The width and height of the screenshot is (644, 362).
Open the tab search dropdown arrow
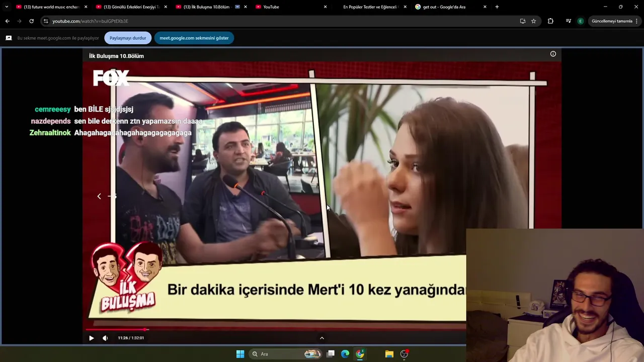[7, 7]
